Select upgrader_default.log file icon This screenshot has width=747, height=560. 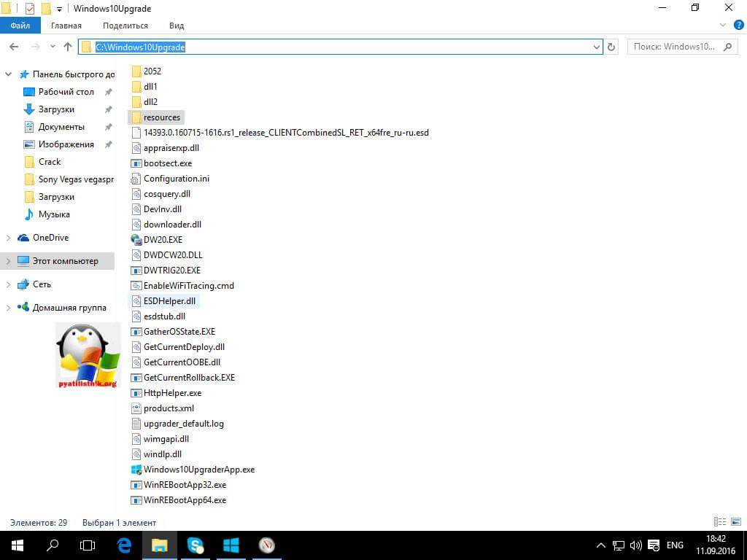pos(136,424)
